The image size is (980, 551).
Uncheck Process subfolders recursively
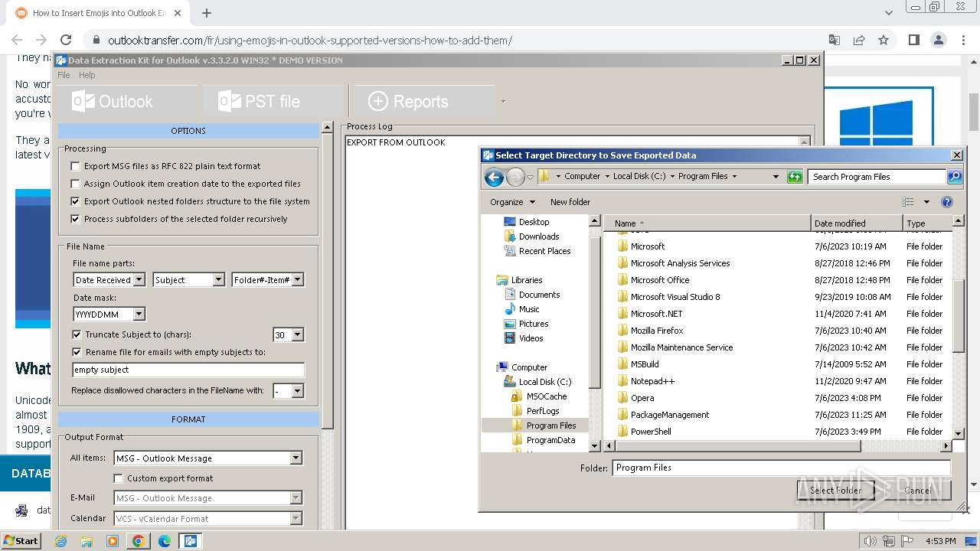point(75,219)
